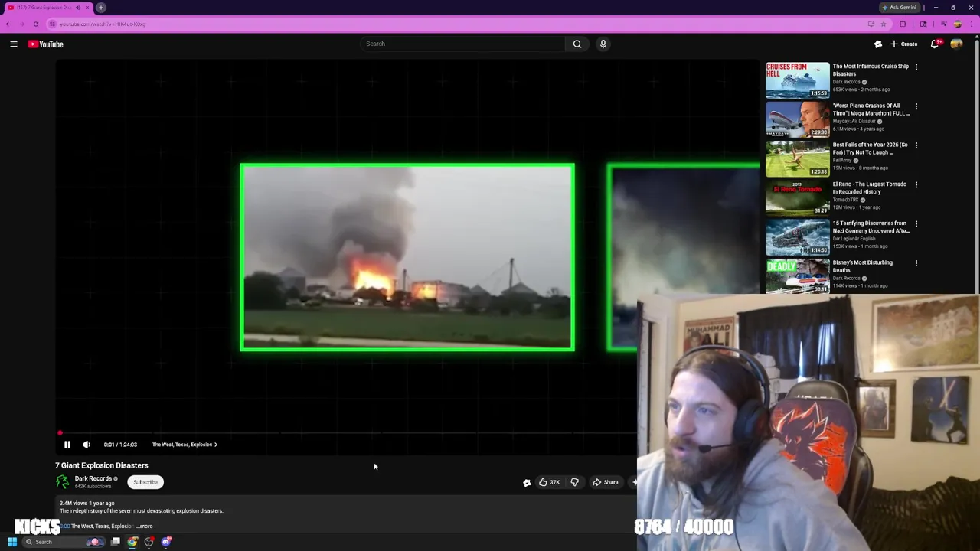Open Chrome profile avatar
The width and height of the screenshot is (980, 551).
(958, 24)
